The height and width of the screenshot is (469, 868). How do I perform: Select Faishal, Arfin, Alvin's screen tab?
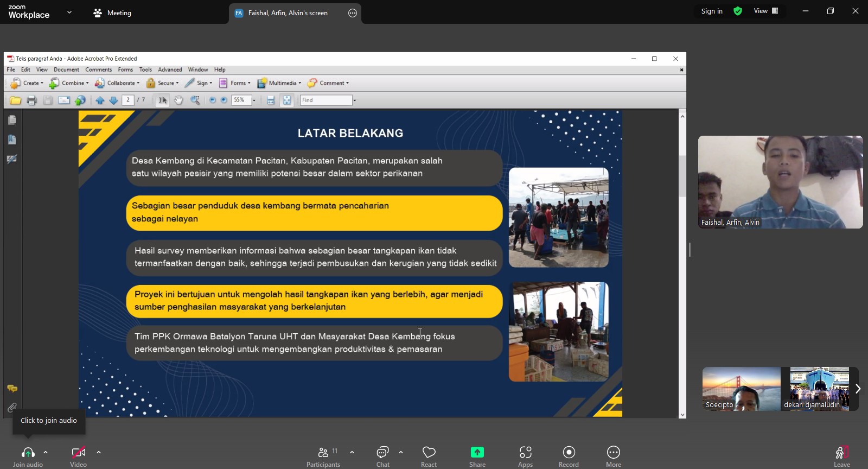pyautogui.click(x=288, y=13)
